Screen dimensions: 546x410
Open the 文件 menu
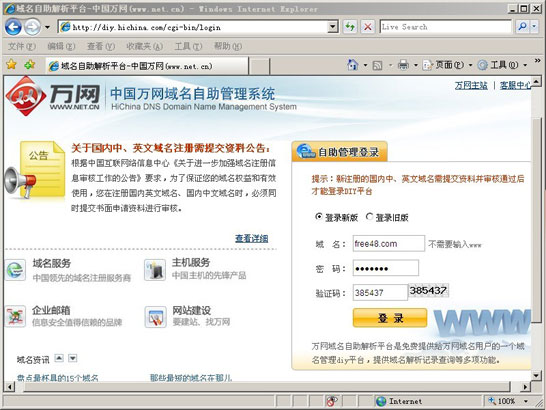(22, 46)
